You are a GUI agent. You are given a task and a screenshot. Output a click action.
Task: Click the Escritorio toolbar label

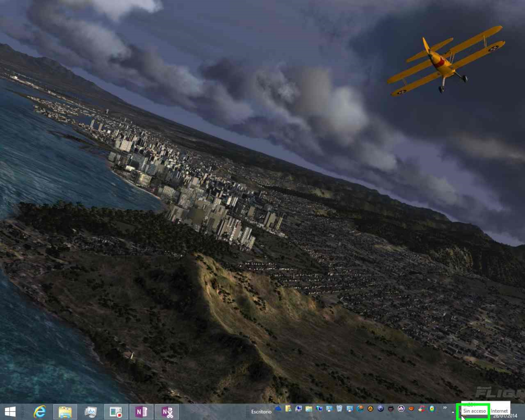click(x=261, y=412)
